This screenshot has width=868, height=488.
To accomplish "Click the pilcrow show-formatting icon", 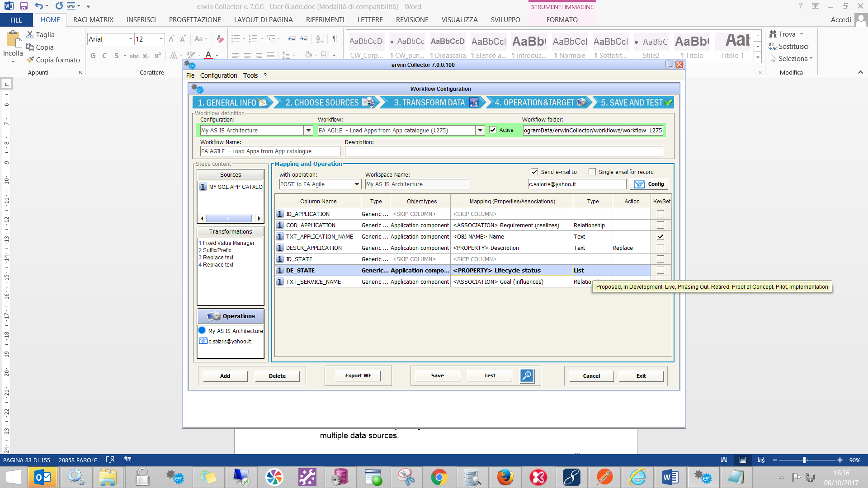I will [x=335, y=39].
